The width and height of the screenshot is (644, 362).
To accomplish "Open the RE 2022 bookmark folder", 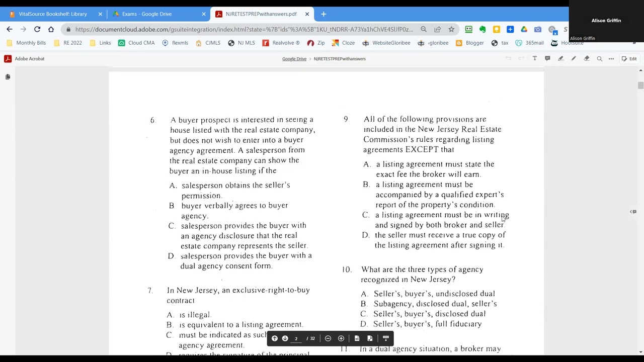I will 67,43.
